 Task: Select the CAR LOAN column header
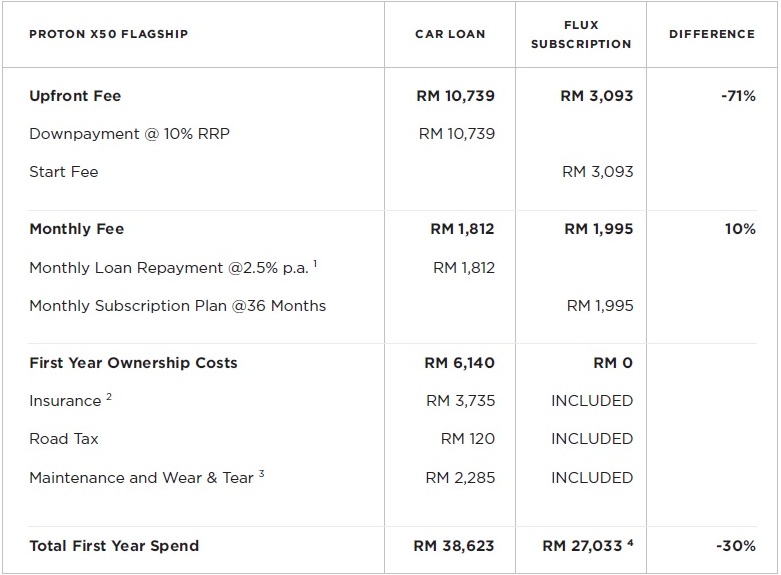450,34
